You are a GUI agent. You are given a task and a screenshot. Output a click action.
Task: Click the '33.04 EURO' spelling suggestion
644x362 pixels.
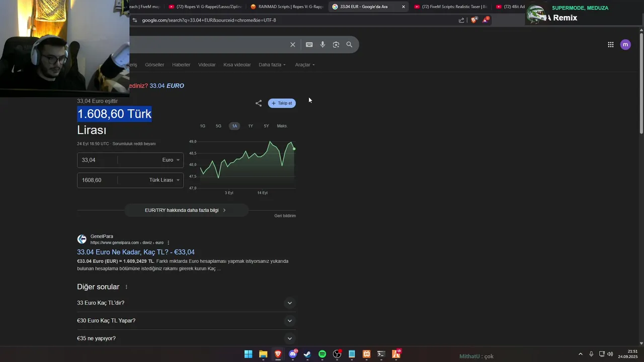pos(167,86)
